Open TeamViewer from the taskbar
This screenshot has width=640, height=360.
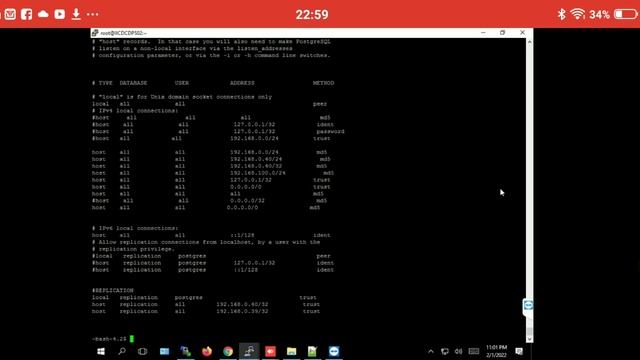pos(334,351)
